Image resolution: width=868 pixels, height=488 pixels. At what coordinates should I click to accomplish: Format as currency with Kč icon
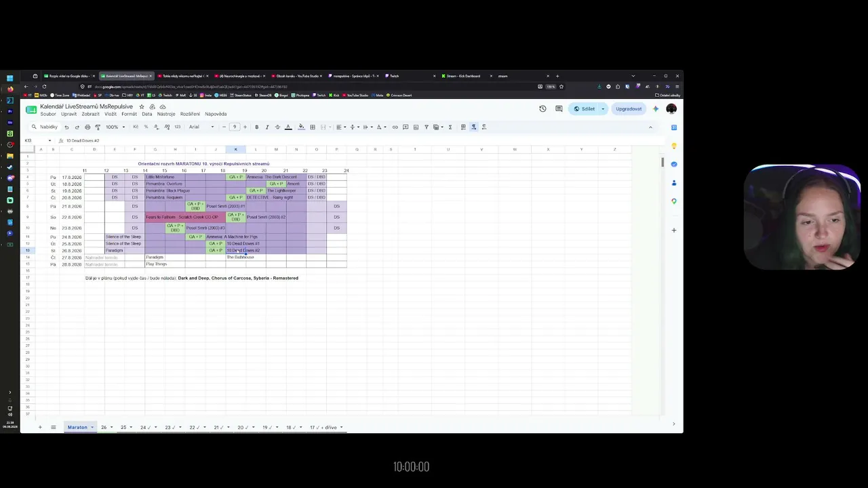pos(136,127)
